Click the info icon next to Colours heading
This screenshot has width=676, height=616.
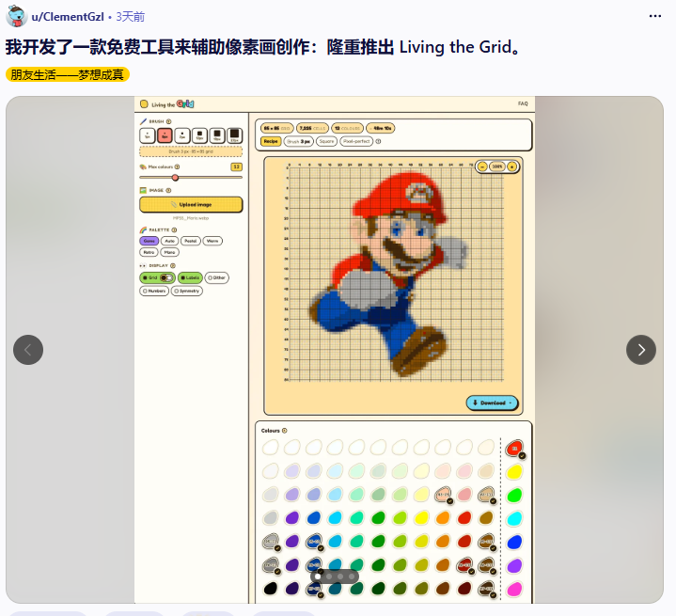point(285,431)
